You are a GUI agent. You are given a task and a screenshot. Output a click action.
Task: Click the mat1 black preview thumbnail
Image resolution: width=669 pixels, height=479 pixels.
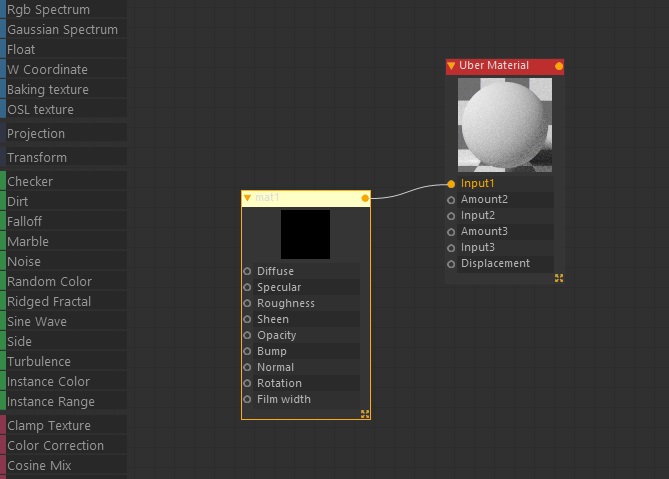tap(305, 234)
